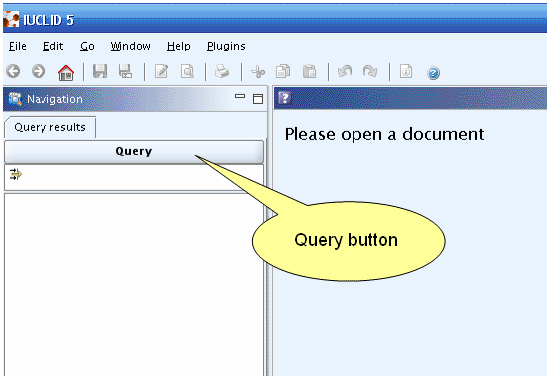Click the Query button
The height and width of the screenshot is (384, 553).
click(134, 152)
